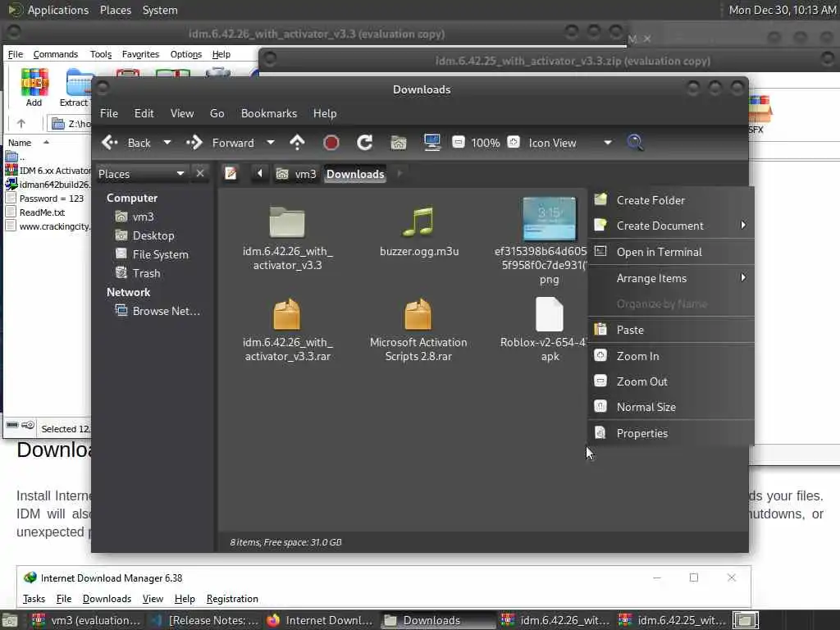Switch to Internet Downl... Firefox taskbar item

coord(320,620)
